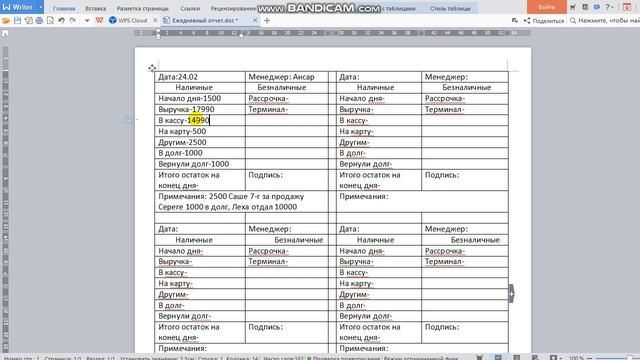Screen dimensions: 640x360
Task: Click the zoom out minus button
Action: click(590, 358)
